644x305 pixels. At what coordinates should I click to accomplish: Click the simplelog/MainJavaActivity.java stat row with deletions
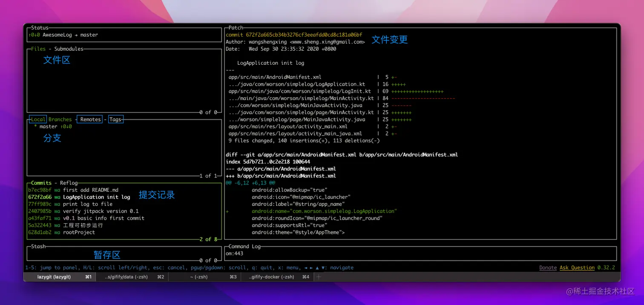coord(319,106)
